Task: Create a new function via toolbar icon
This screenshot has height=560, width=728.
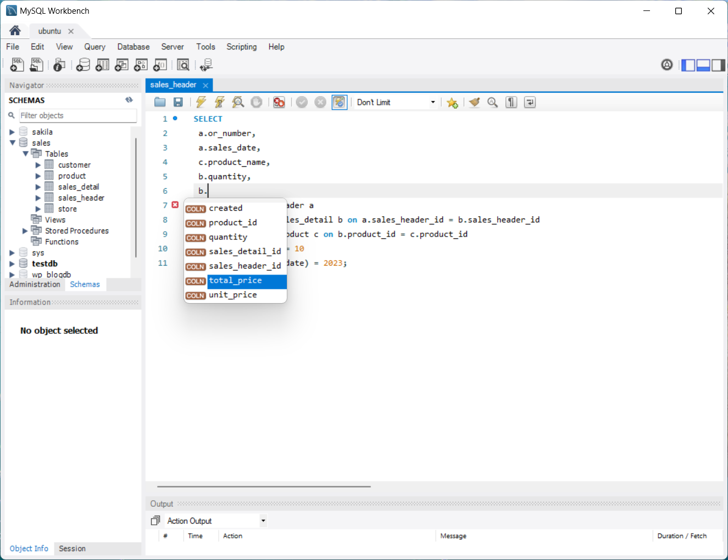Action: click(x=160, y=65)
